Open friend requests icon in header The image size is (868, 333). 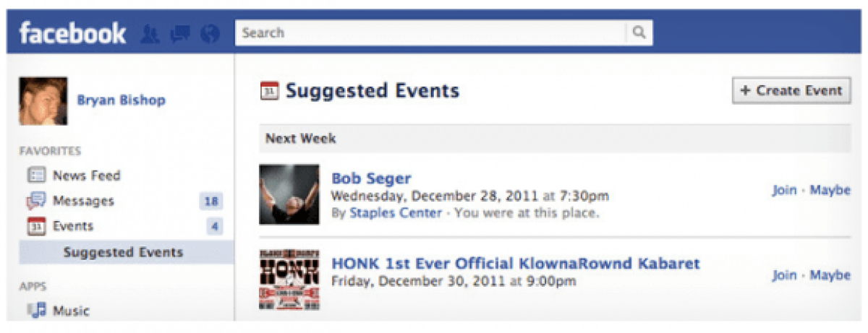(x=150, y=34)
